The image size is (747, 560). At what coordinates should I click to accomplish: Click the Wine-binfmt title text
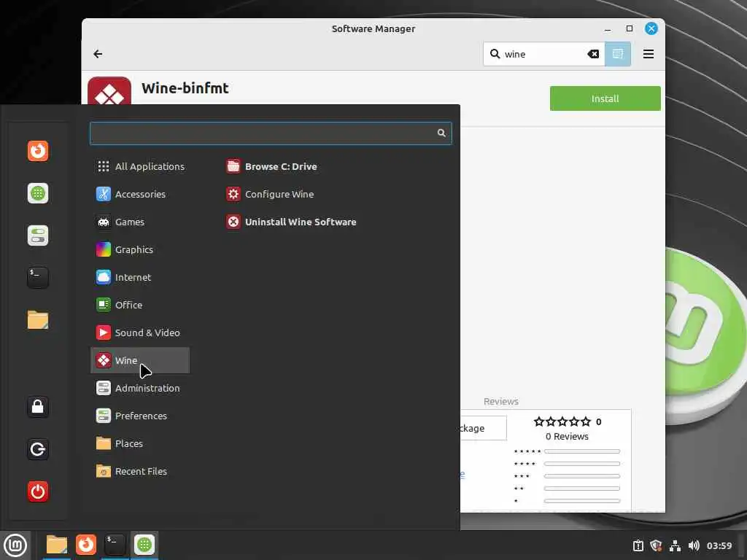click(185, 88)
